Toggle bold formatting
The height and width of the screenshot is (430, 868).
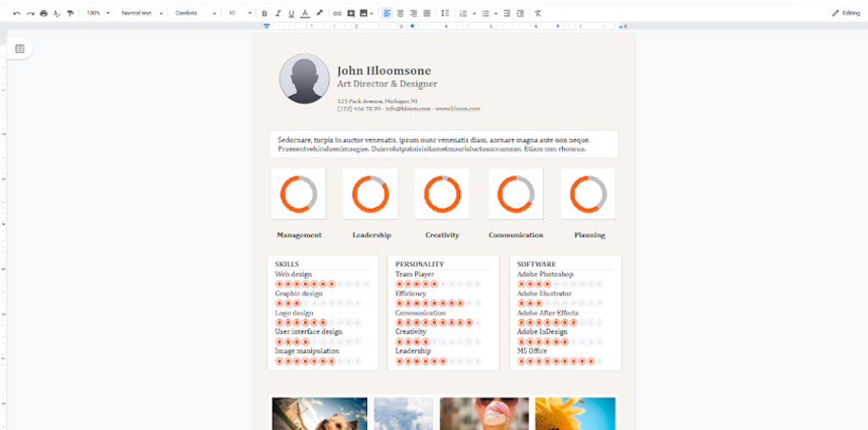pos(264,14)
